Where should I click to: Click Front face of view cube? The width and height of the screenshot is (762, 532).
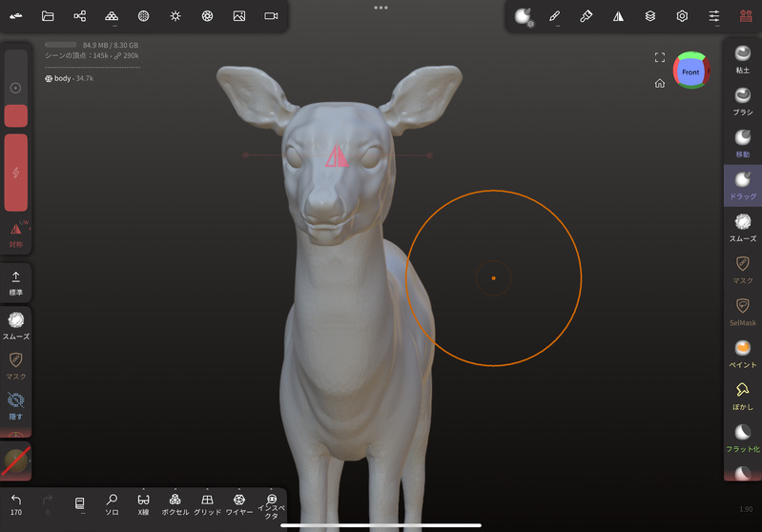click(690, 72)
